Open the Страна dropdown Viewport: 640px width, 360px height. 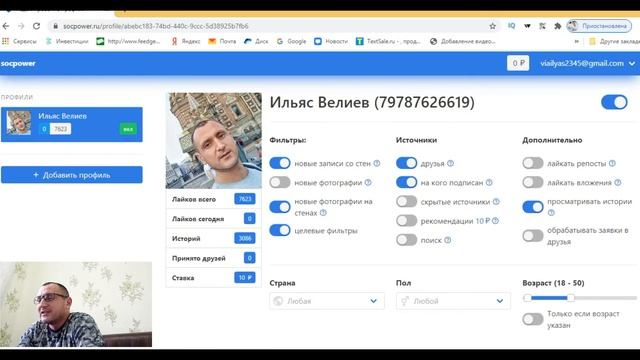[327, 301]
